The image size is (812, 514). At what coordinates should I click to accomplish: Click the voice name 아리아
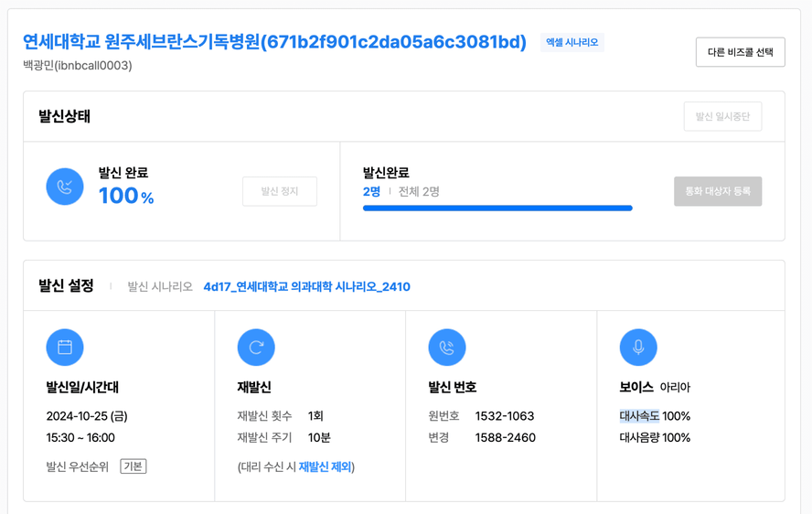tap(675, 387)
